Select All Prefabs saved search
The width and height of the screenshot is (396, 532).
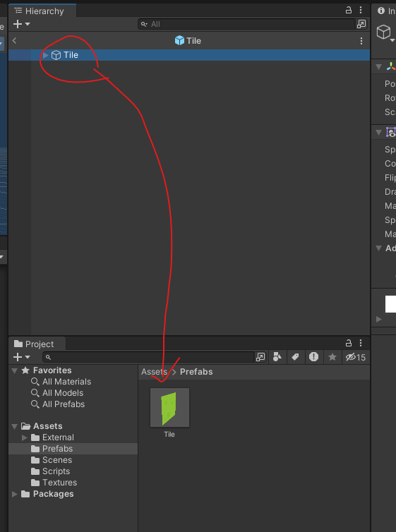(x=64, y=404)
